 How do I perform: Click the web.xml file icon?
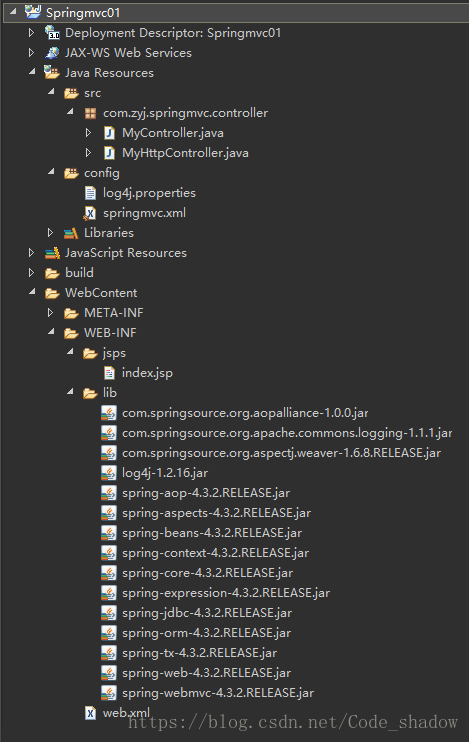[90, 713]
